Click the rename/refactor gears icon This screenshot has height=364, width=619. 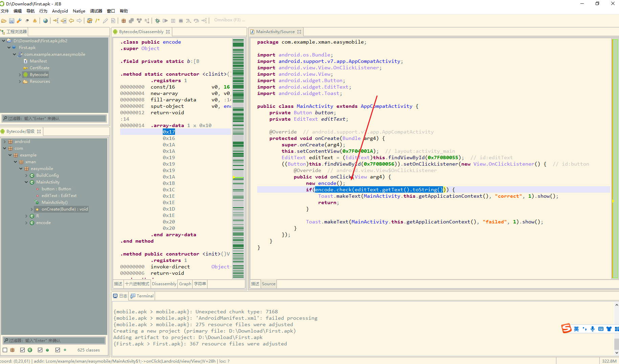point(90,21)
